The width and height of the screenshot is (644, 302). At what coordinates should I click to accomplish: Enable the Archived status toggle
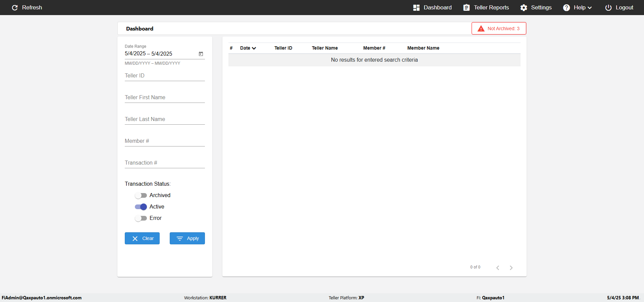point(141,195)
